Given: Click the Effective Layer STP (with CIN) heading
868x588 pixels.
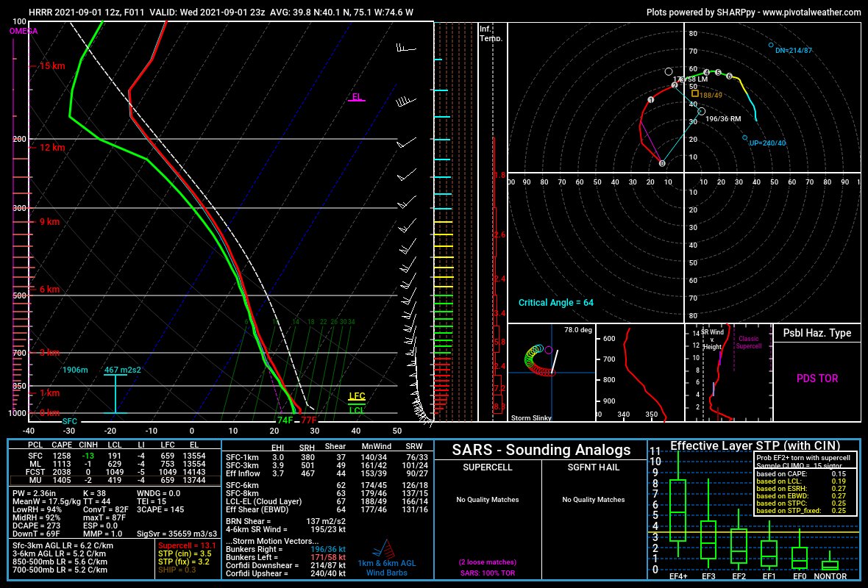Looking at the screenshot, I should pos(754,445).
